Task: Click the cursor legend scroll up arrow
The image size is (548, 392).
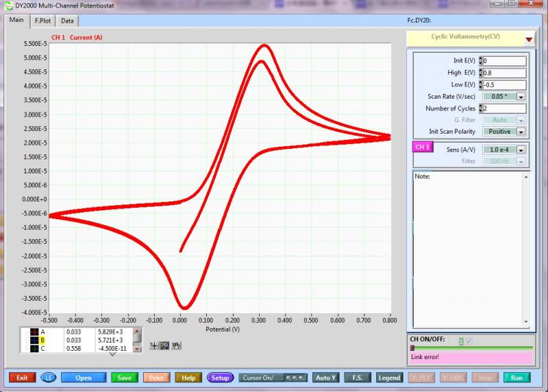Action: coord(138,331)
